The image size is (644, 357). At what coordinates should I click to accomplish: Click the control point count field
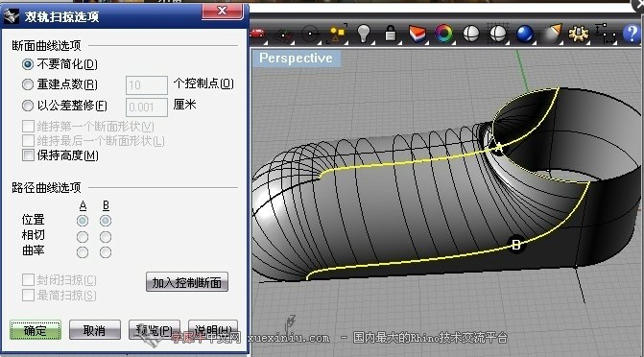[x=147, y=85]
